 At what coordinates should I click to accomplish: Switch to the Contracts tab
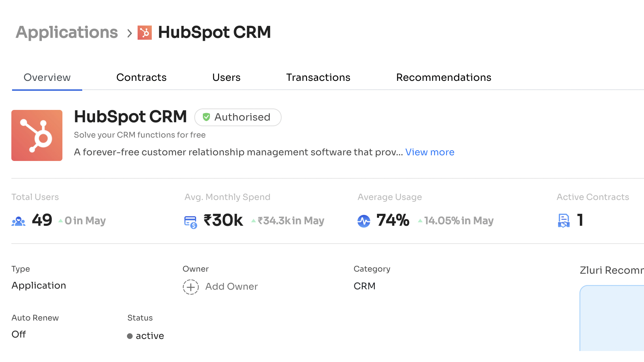click(x=141, y=77)
